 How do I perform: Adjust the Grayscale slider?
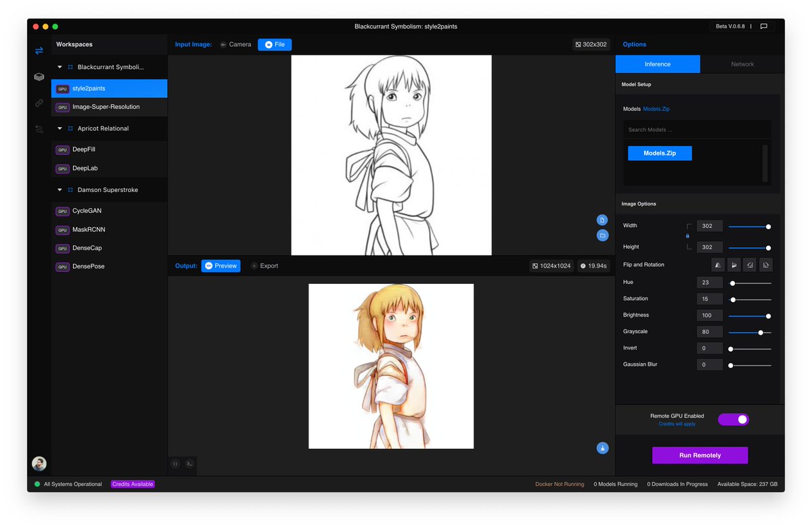(750, 333)
